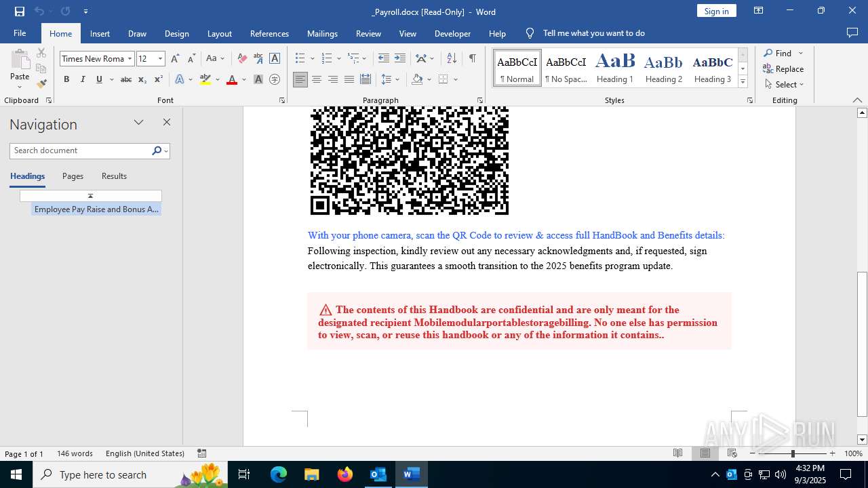This screenshot has width=868, height=488.
Task: Open the References tab
Action: [x=269, y=33]
